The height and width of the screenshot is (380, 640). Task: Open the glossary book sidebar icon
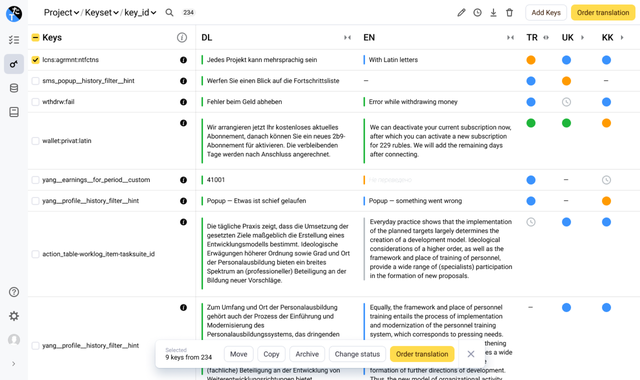click(14, 112)
